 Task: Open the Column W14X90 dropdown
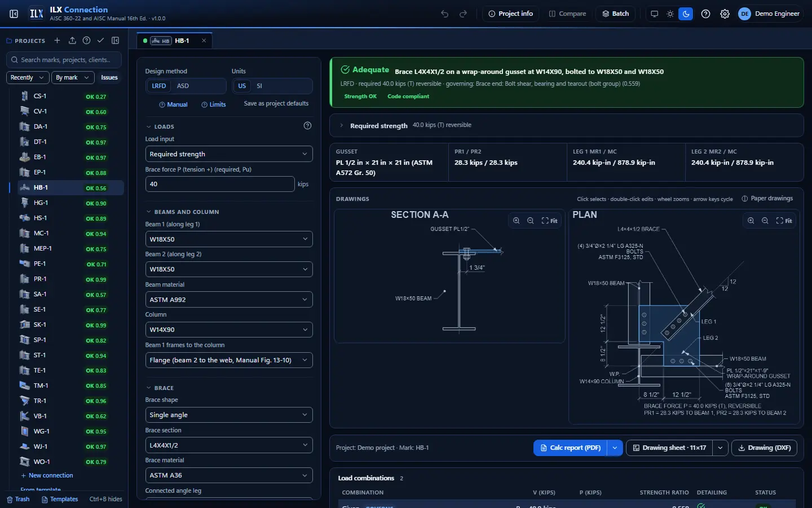click(229, 330)
